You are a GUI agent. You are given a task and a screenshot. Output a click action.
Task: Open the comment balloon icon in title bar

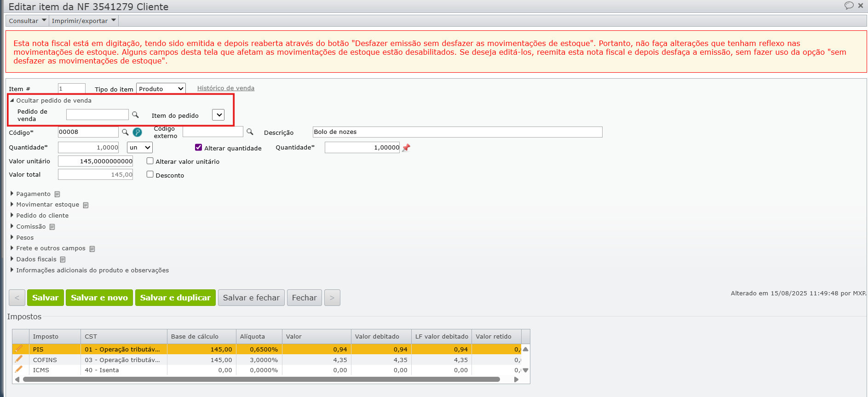pyautogui.click(x=849, y=6)
